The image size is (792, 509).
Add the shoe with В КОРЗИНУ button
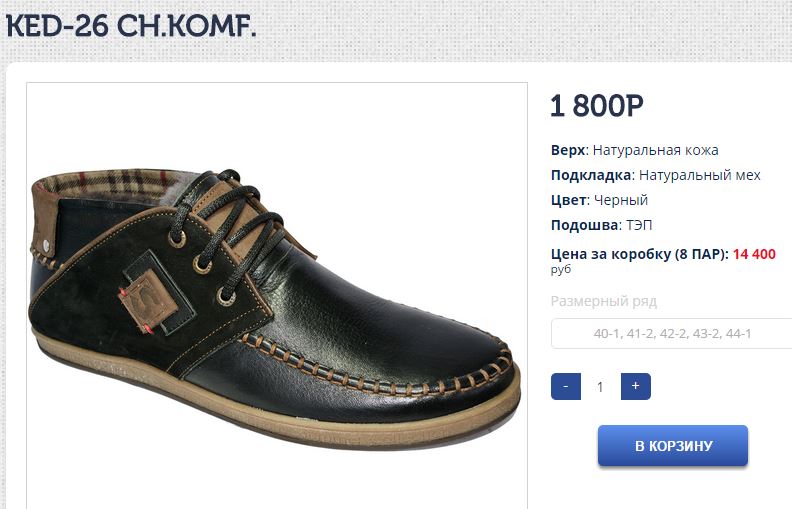click(x=673, y=445)
